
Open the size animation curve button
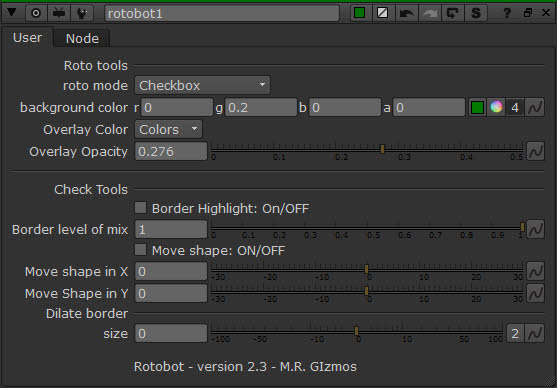click(x=535, y=333)
